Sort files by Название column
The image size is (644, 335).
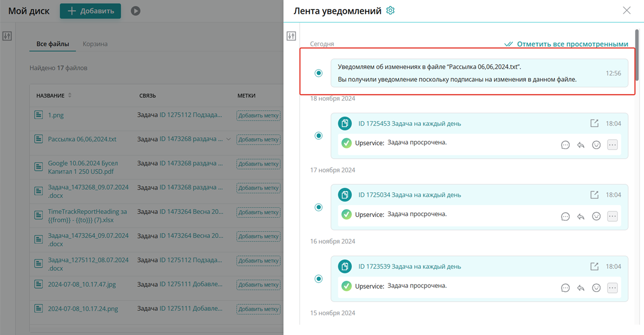tap(69, 95)
